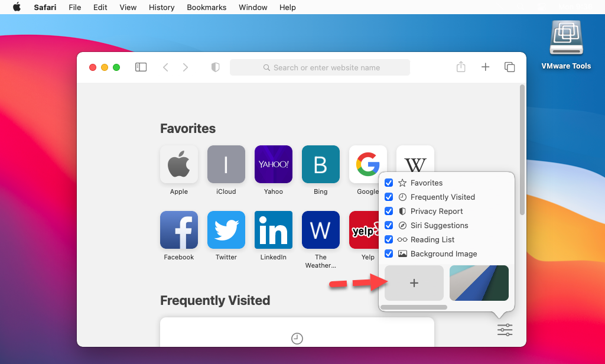The width and height of the screenshot is (605, 364).
Task: Uncheck the Favorites checkbox
Action: point(389,183)
